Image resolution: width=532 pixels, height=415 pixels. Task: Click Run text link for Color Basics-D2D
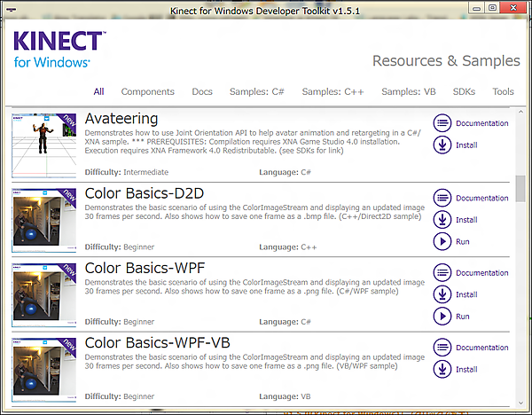[463, 241]
